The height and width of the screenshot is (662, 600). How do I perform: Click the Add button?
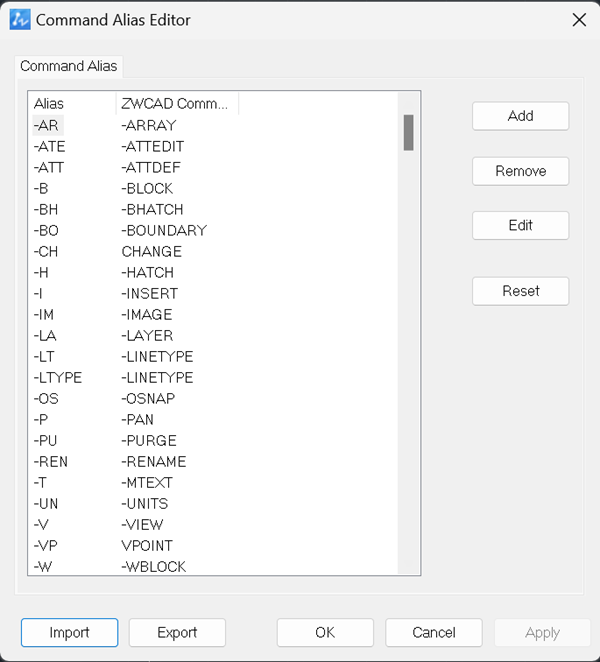[520, 116]
